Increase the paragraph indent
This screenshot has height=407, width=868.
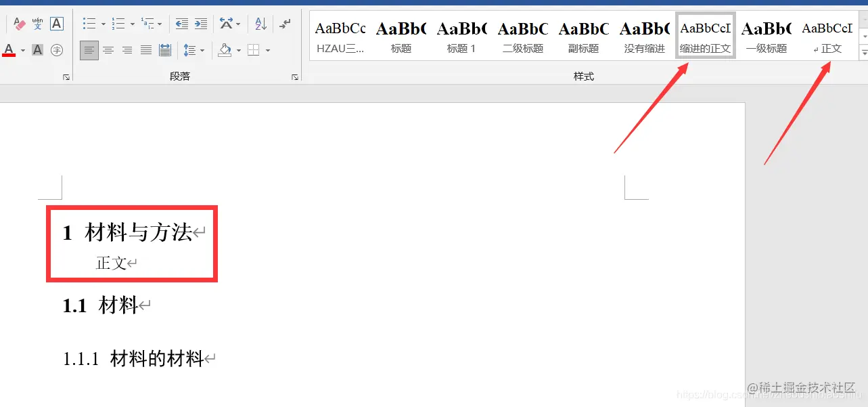click(201, 24)
